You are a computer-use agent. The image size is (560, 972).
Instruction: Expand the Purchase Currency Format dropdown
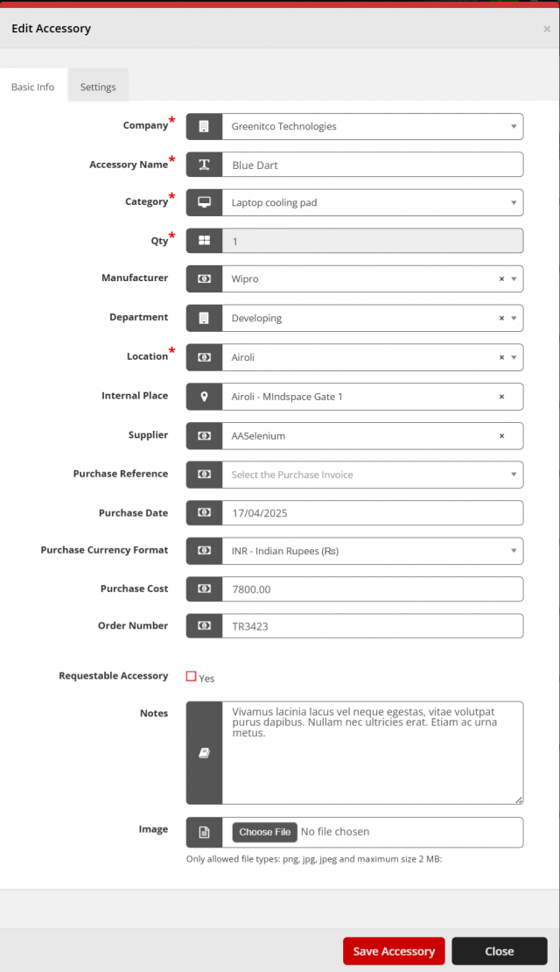tap(372, 551)
